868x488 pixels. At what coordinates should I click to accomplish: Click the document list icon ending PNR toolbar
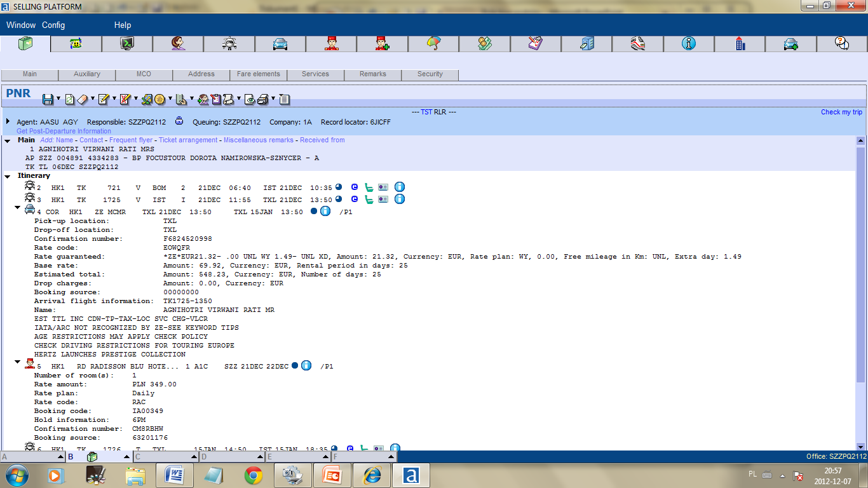pyautogui.click(x=284, y=99)
